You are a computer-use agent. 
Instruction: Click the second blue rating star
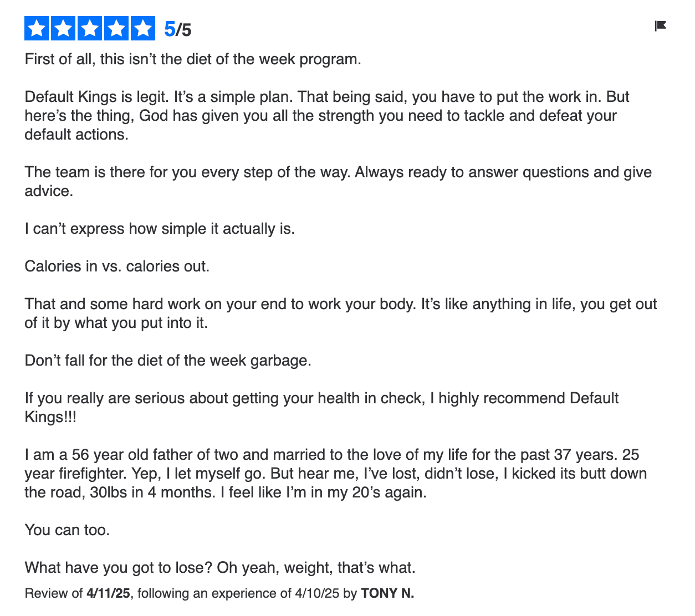[x=63, y=28]
